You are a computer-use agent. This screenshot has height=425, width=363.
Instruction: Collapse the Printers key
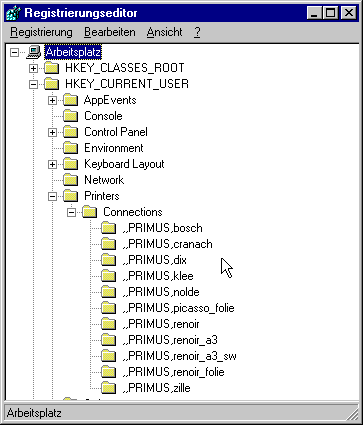click(52, 196)
